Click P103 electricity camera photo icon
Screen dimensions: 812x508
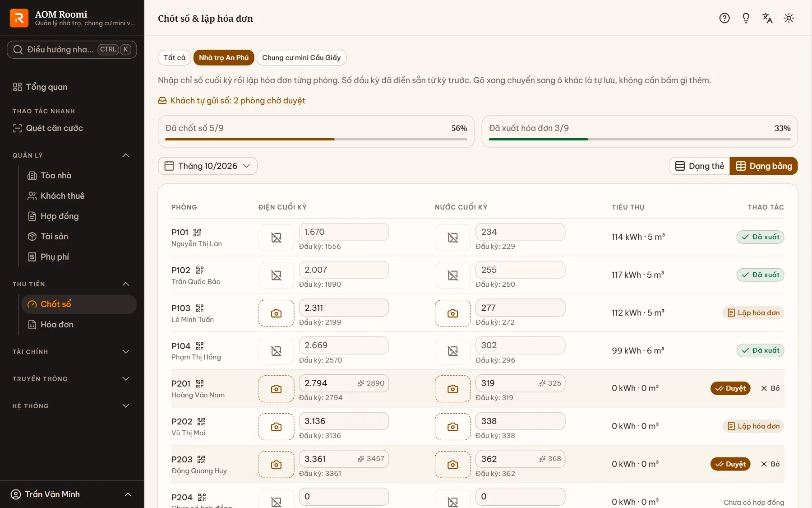pyautogui.click(x=276, y=313)
